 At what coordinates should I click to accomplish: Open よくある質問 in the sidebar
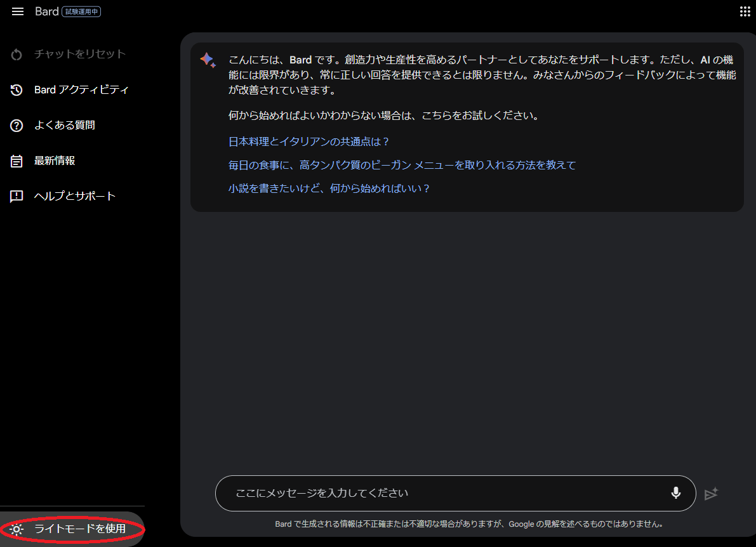tap(65, 125)
